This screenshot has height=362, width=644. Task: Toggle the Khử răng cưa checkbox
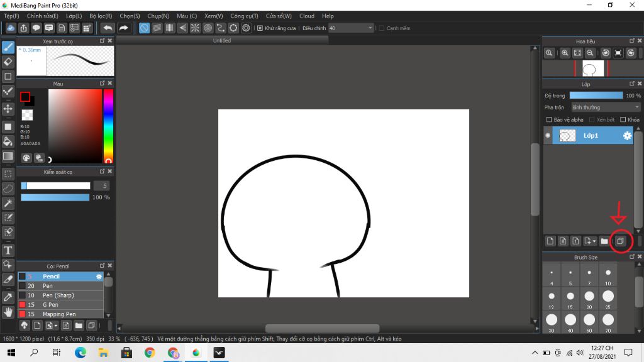[x=260, y=28]
